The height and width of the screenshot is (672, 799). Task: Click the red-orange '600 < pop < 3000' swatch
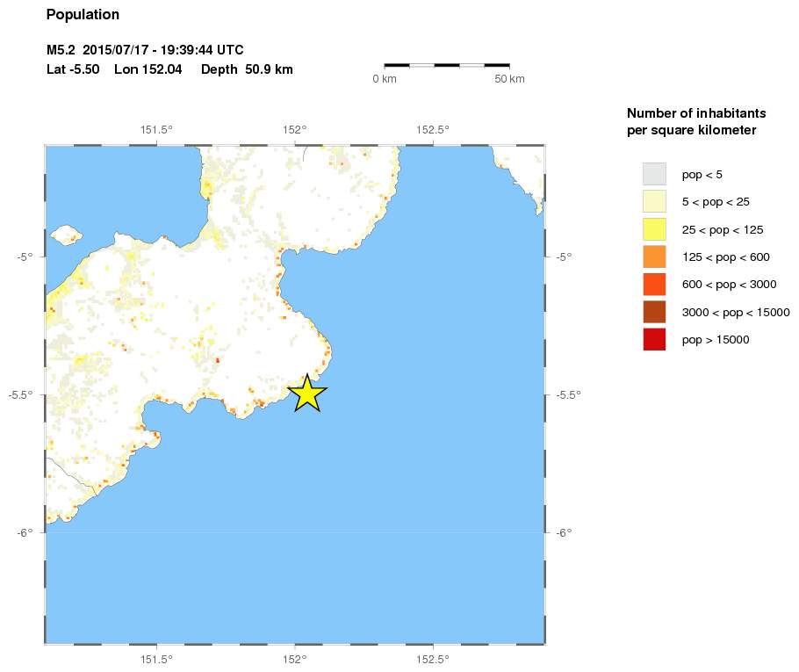click(x=654, y=284)
